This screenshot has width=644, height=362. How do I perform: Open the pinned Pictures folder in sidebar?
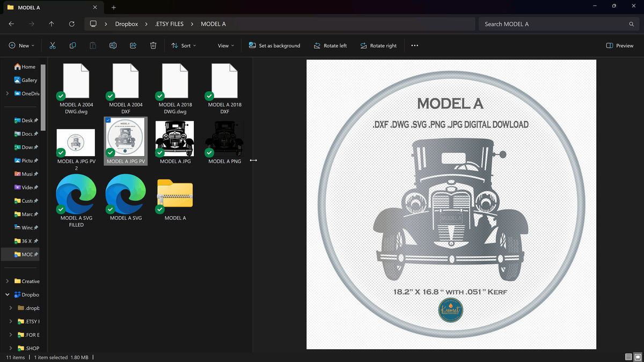click(x=25, y=161)
